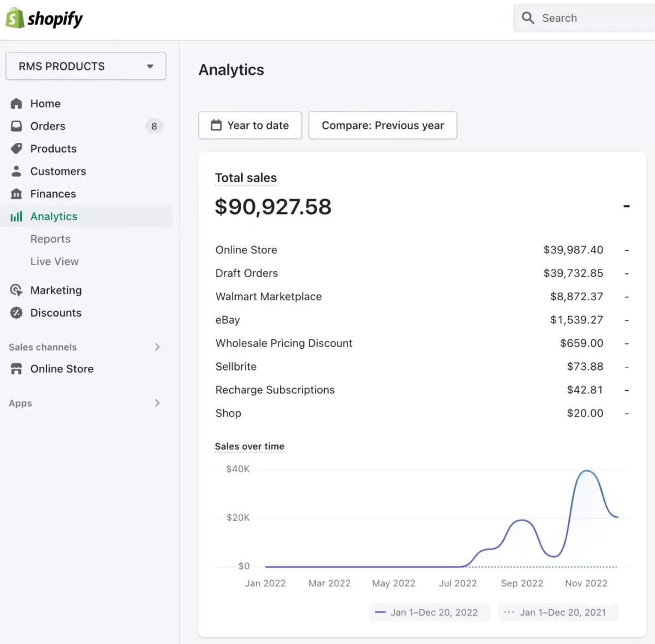Click the Shop row label

228,414
